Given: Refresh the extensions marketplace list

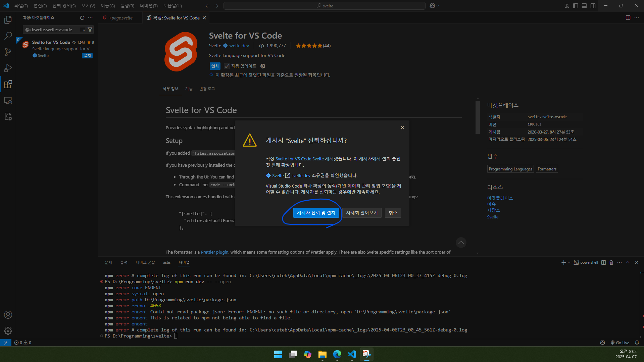Looking at the screenshot, I should tap(82, 18).
